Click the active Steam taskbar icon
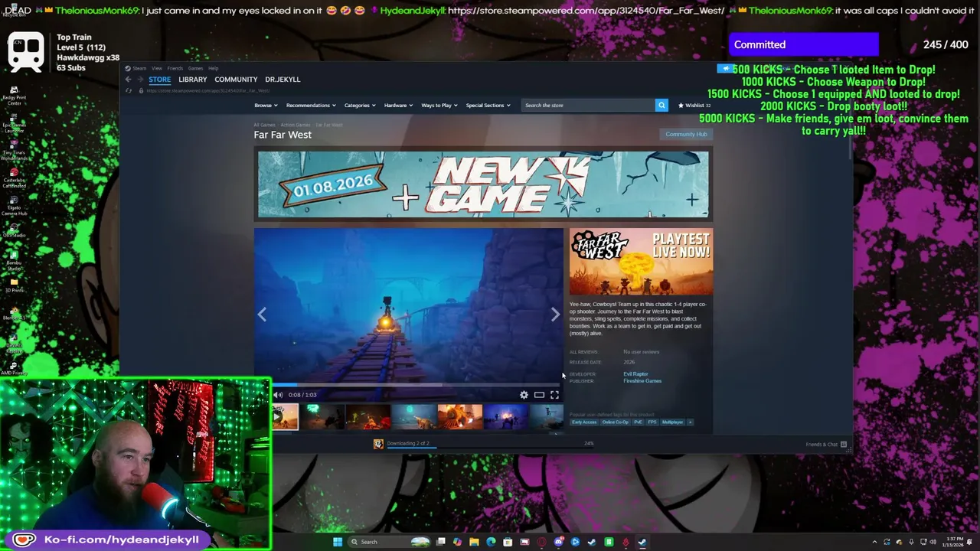The width and height of the screenshot is (980, 551). (642, 542)
